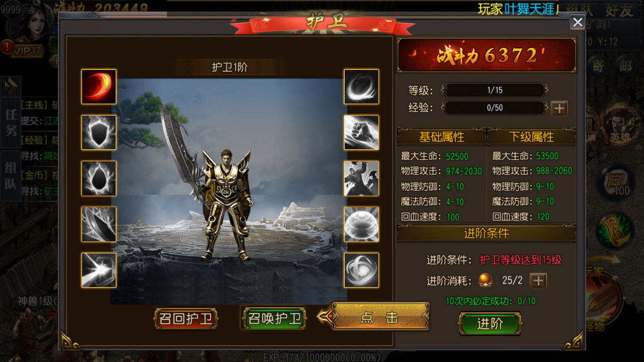Open the 下级属性 next-level attributes tab
Image resolution: width=644 pixels, height=362 pixels.
tap(531, 137)
